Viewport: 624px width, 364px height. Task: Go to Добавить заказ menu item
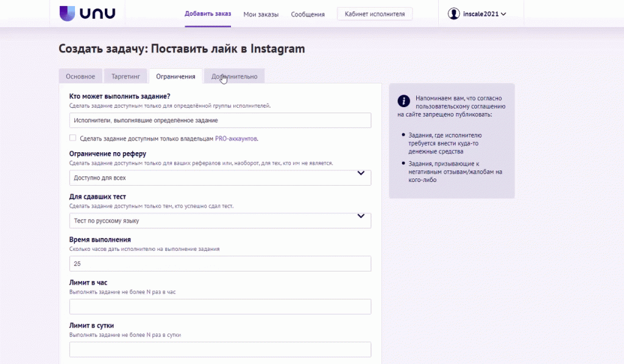208,14
